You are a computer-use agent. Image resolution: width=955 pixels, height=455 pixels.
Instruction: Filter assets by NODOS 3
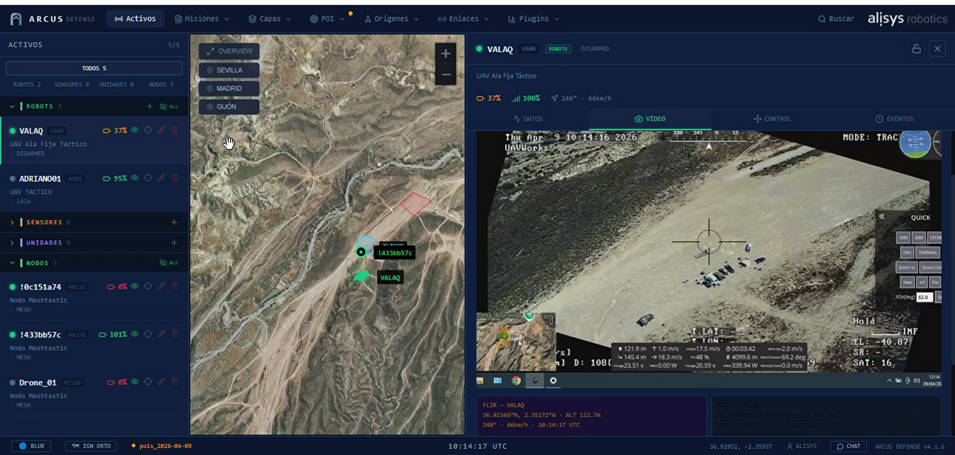(x=160, y=85)
